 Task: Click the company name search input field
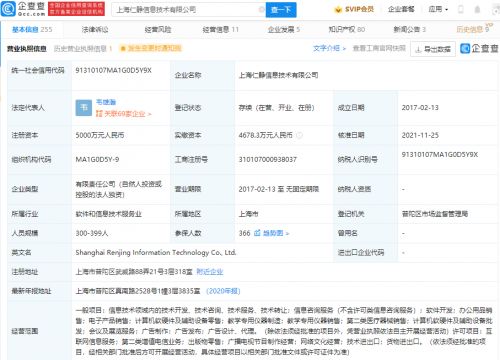click(x=188, y=10)
